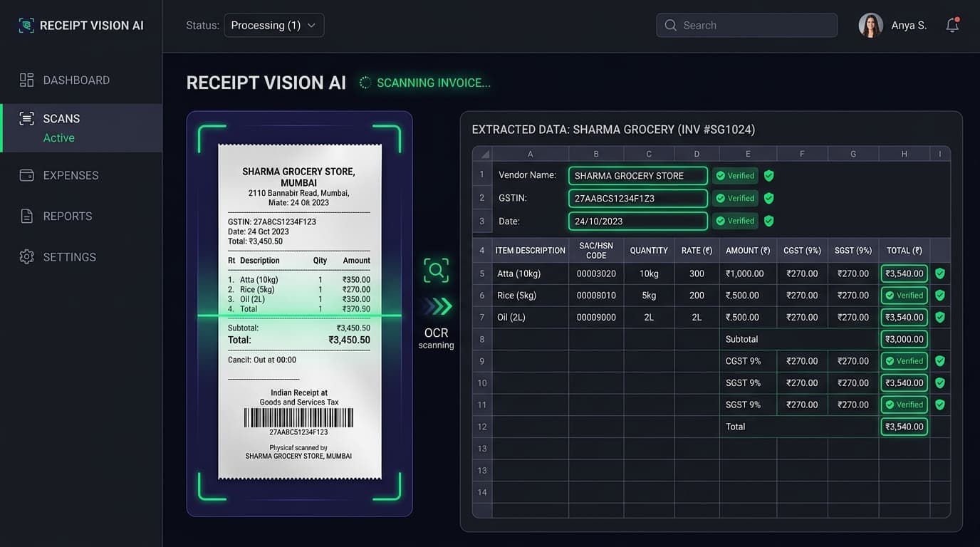This screenshot has width=980, height=547.
Task: Open Anya S. profile avatar
Action: [870, 25]
